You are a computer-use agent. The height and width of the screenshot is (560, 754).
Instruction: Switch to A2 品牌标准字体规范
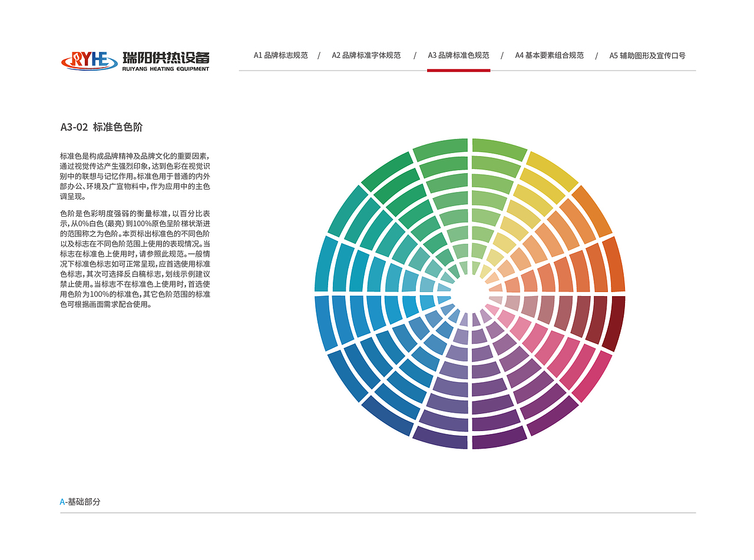pos(365,55)
